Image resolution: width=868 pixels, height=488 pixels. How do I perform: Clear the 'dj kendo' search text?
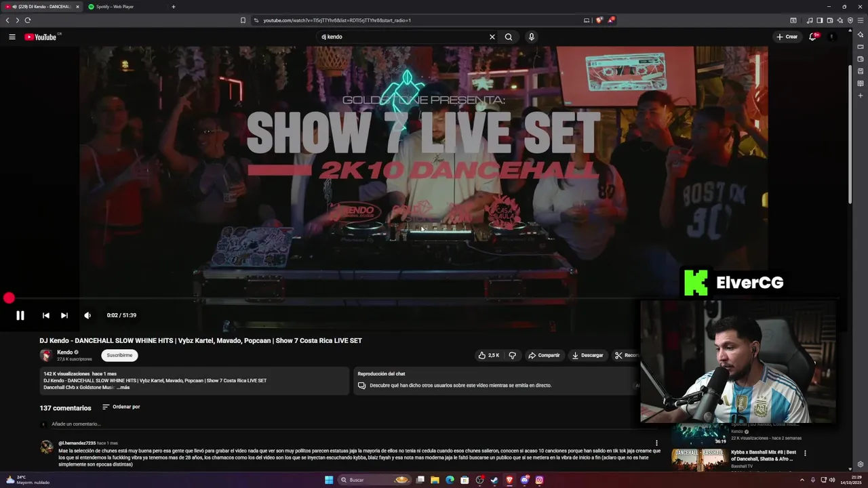pos(492,37)
